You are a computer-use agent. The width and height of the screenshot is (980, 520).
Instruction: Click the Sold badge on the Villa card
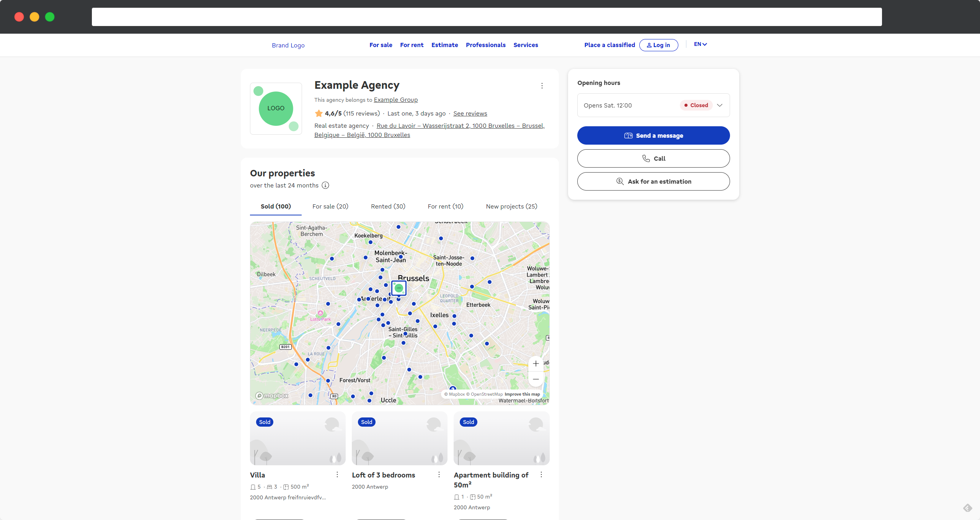point(265,422)
